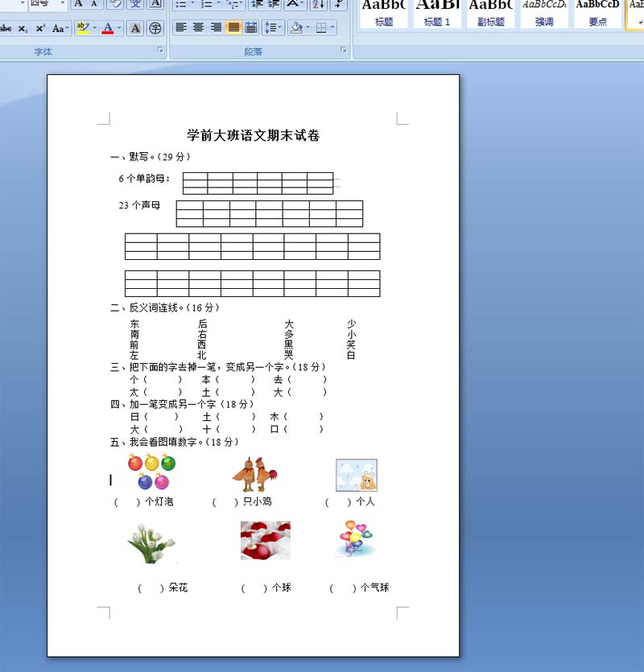This screenshot has width=644, height=672.
Task: Toggle justify alignment
Action: (233, 28)
